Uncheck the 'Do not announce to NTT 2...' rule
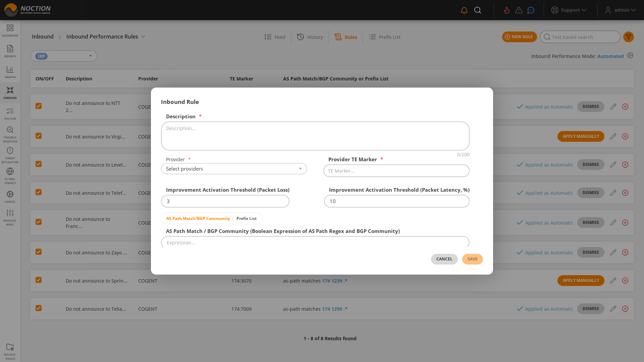The height and width of the screenshot is (362, 644). pos(39,106)
